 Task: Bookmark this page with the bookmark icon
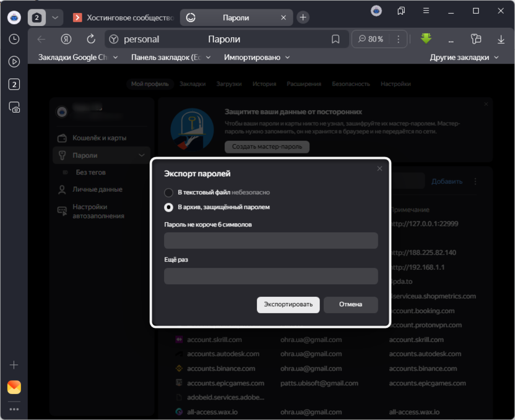click(335, 40)
